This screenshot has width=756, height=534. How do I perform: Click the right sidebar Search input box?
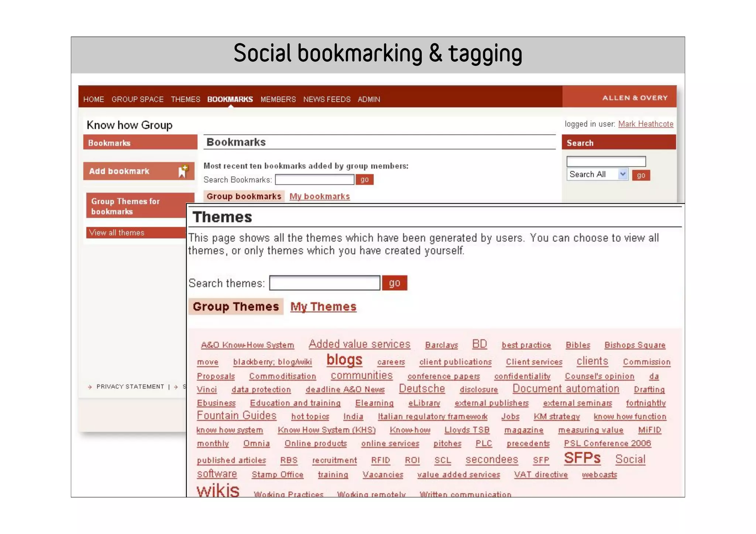[606, 161]
